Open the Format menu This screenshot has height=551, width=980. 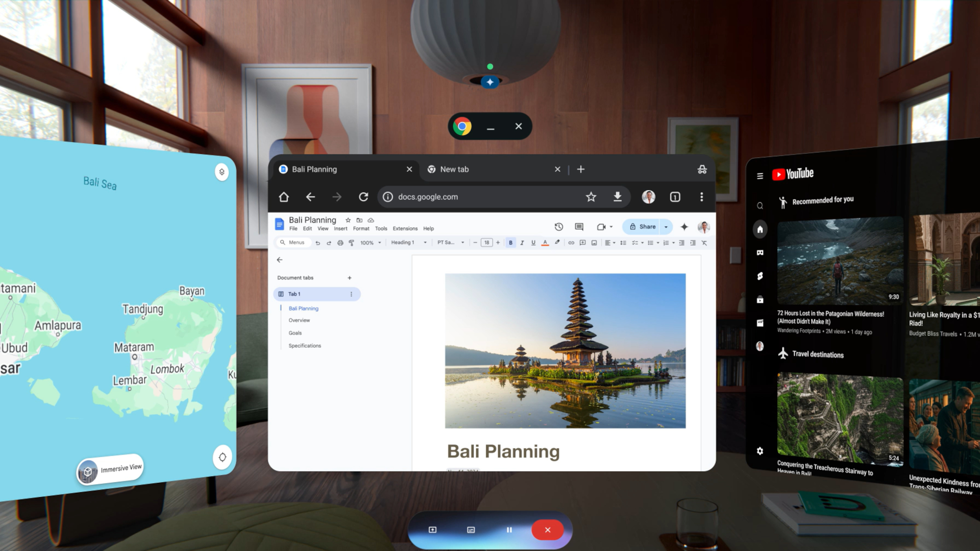(361, 229)
